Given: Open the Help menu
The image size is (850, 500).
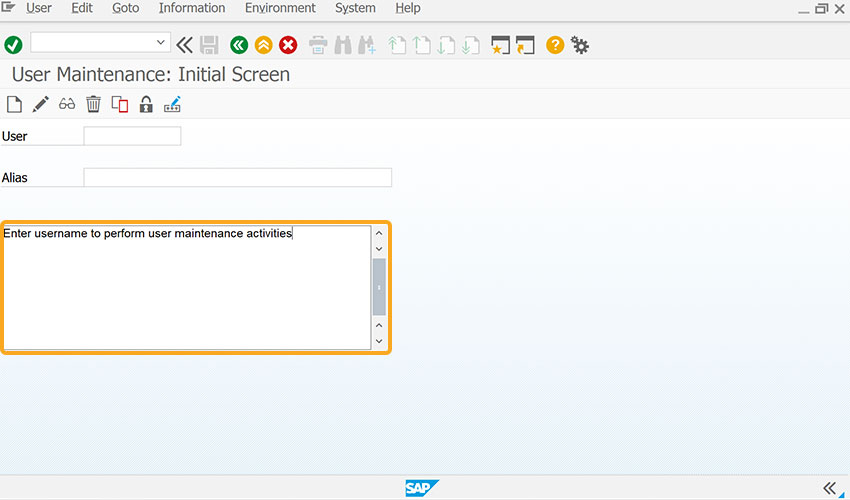Looking at the screenshot, I should point(408,8).
